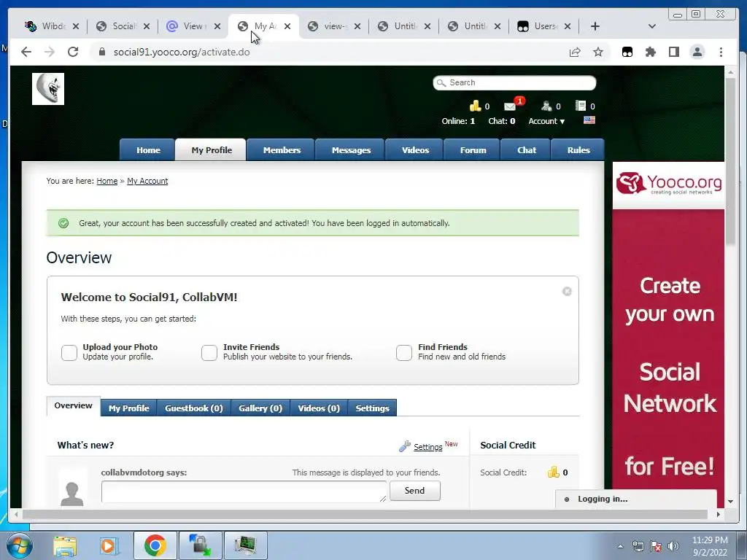Click the padlock site info icon

101,52
